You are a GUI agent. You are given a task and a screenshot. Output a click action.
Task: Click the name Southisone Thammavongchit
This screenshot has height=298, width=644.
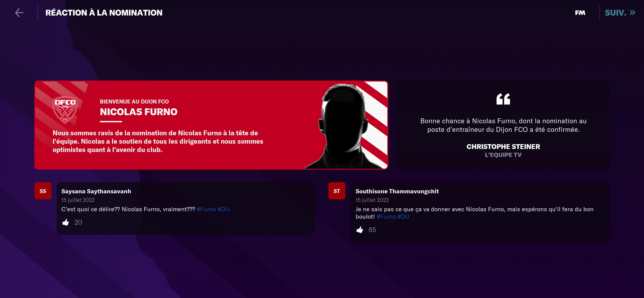coord(397,191)
